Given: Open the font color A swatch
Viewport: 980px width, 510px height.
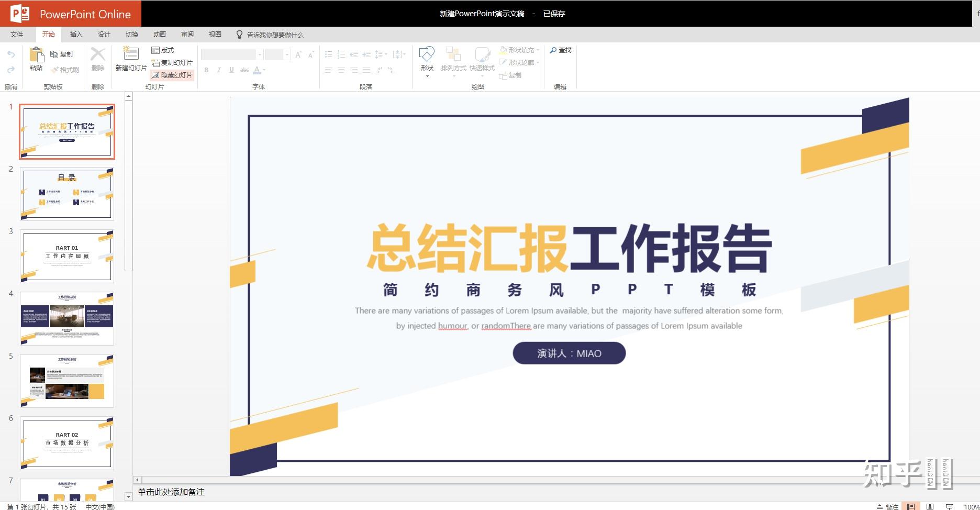Looking at the screenshot, I should coord(257,70).
